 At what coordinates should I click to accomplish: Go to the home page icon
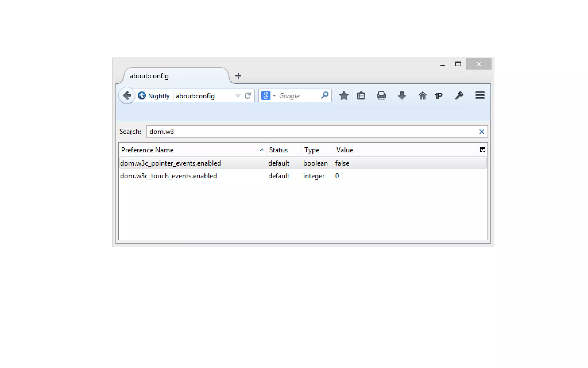[x=422, y=95]
